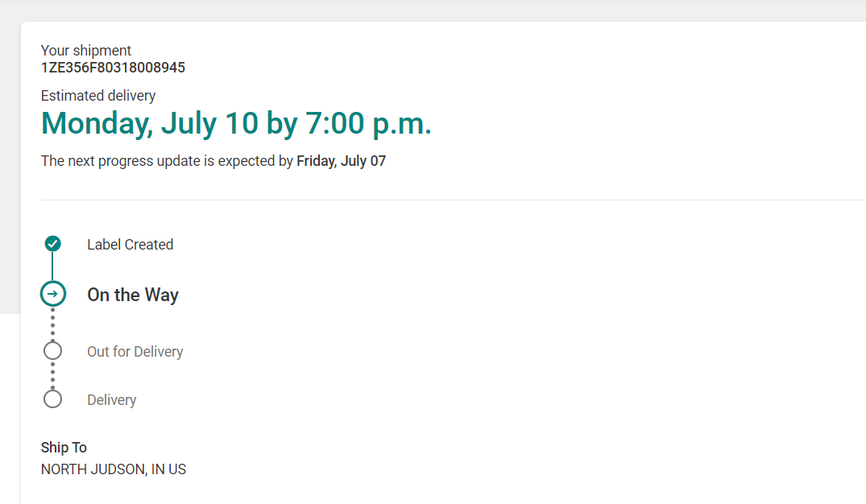866x504 pixels.
Task: Select the Out for Delivery empty circle
Action: coord(52,351)
